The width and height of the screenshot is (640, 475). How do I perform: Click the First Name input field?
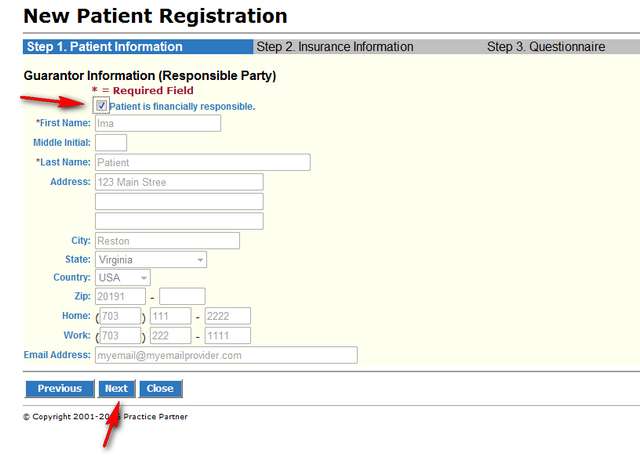[157, 124]
